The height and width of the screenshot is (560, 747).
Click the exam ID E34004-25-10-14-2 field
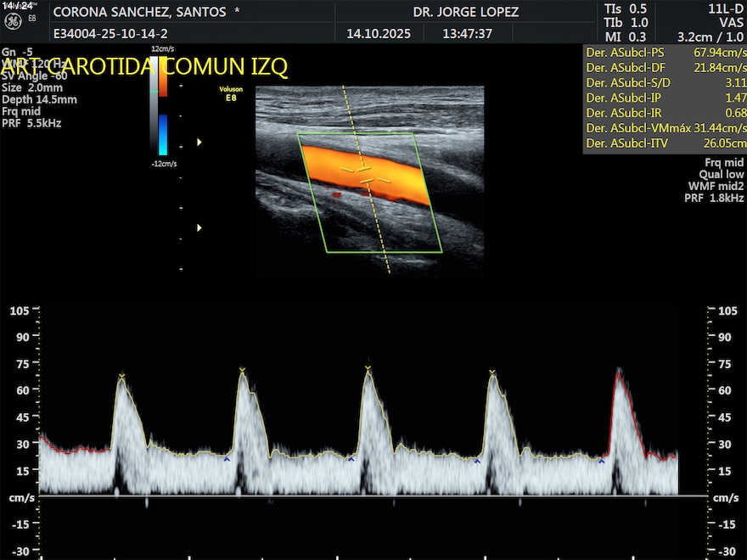(109, 34)
